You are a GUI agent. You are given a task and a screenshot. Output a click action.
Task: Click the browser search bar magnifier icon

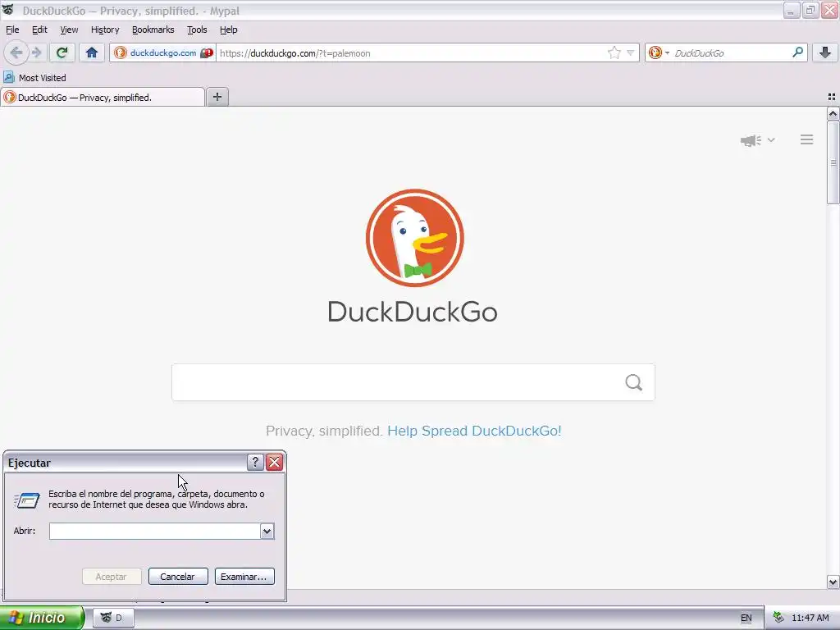pyautogui.click(x=797, y=52)
